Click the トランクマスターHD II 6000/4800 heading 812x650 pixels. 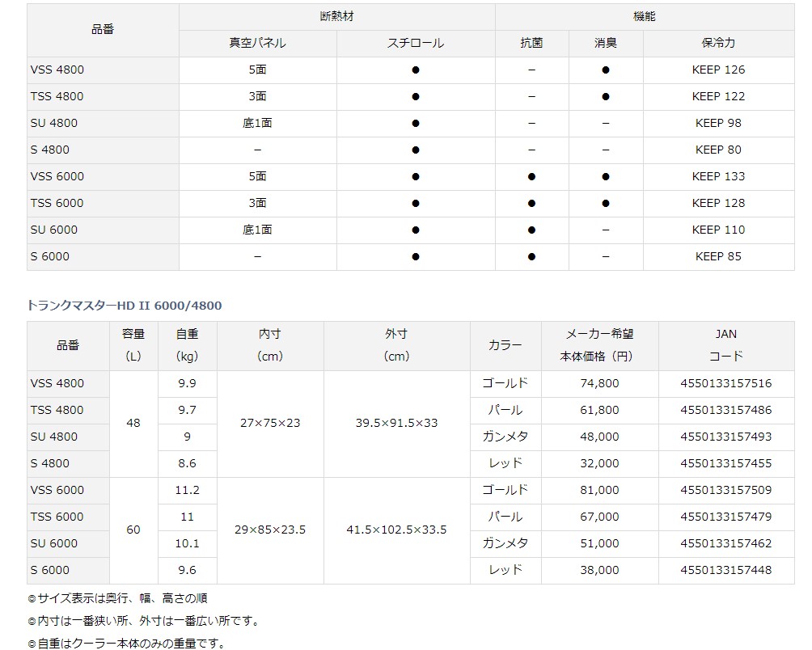click(125, 306)
